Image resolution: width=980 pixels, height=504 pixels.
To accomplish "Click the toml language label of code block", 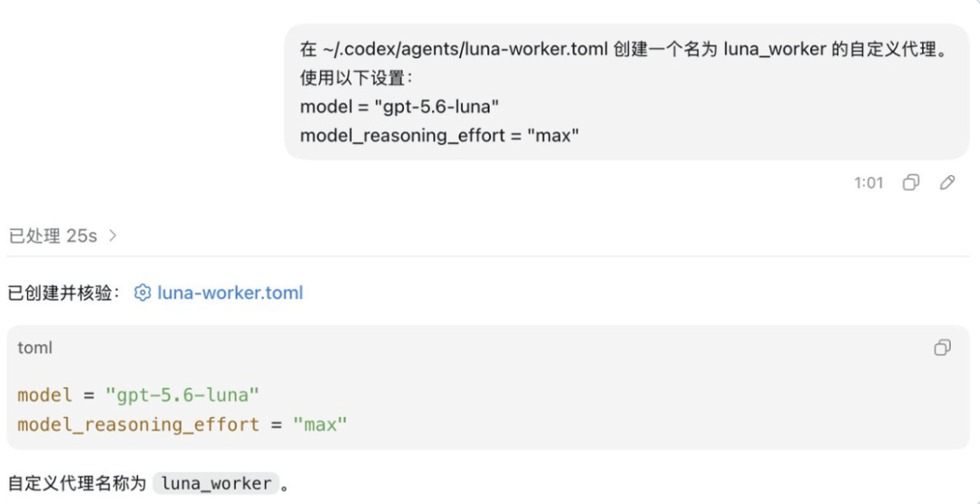I will pyautogui.click(x=35, y=348).
